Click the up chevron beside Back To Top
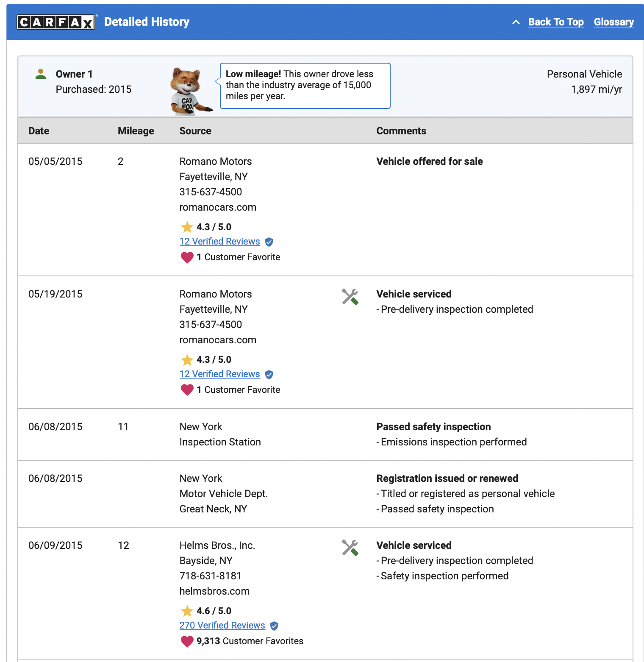Image resolution: width=644 pixels, height=662 pixels. point(516,22)
